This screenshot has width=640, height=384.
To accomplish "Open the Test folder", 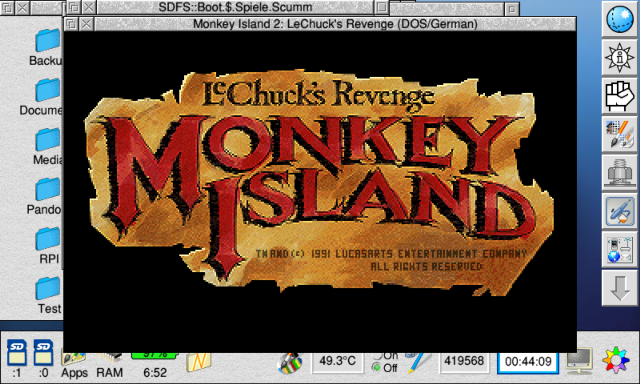I will coord(49,295).
